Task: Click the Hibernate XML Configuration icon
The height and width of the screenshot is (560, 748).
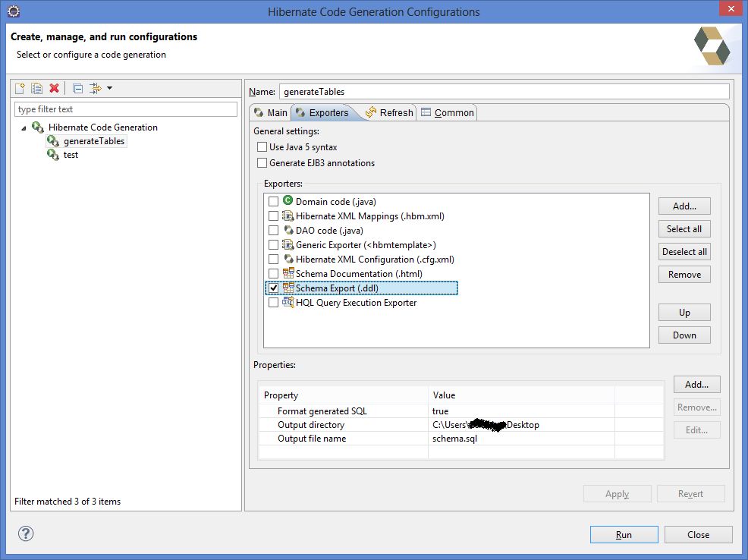Action: click(x=288, y=259)
